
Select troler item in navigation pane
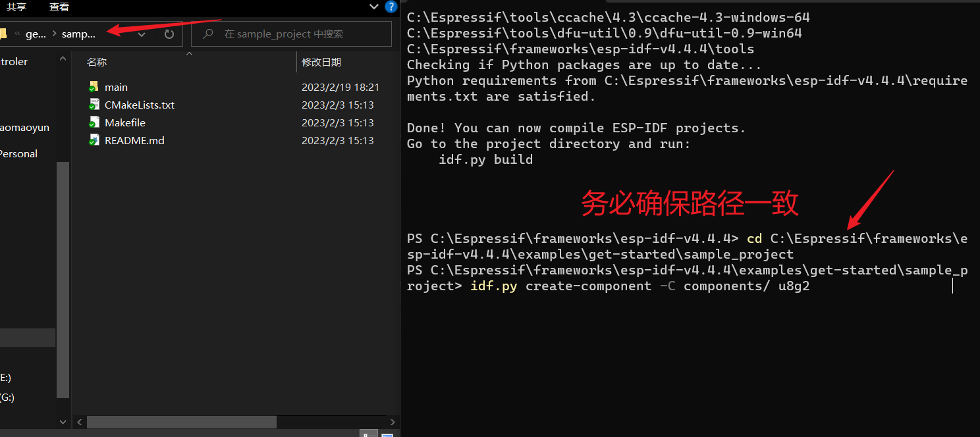click(x=14, y=61)
